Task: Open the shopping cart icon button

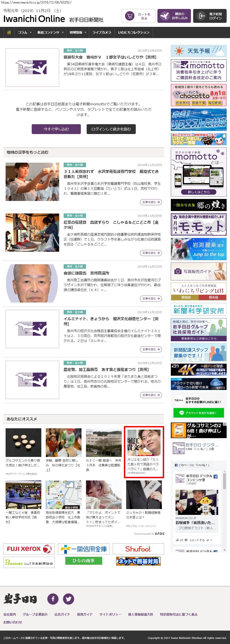Action: pyautogui.click(x=130, y=16)
